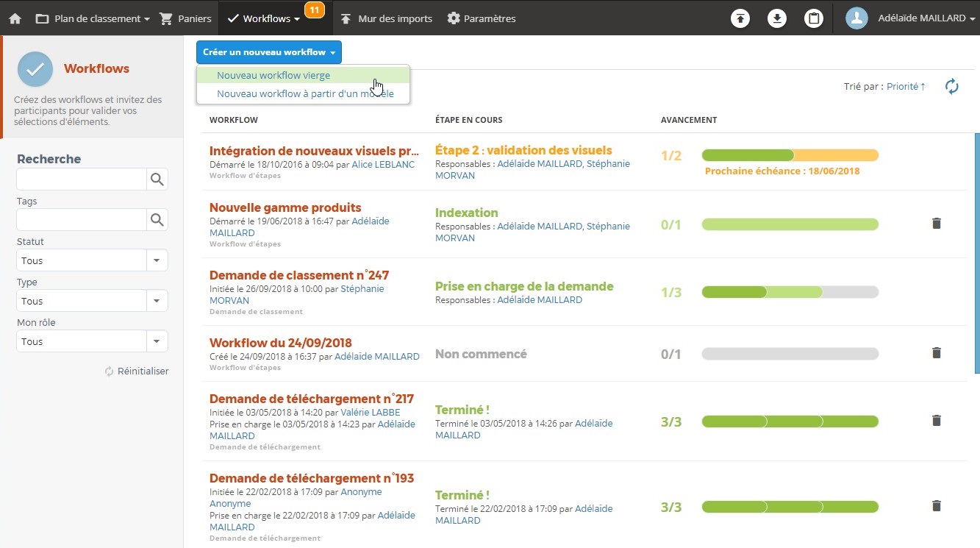Refresh the workflow list
The width and height of the screenshot is (980, 548).
952,87
